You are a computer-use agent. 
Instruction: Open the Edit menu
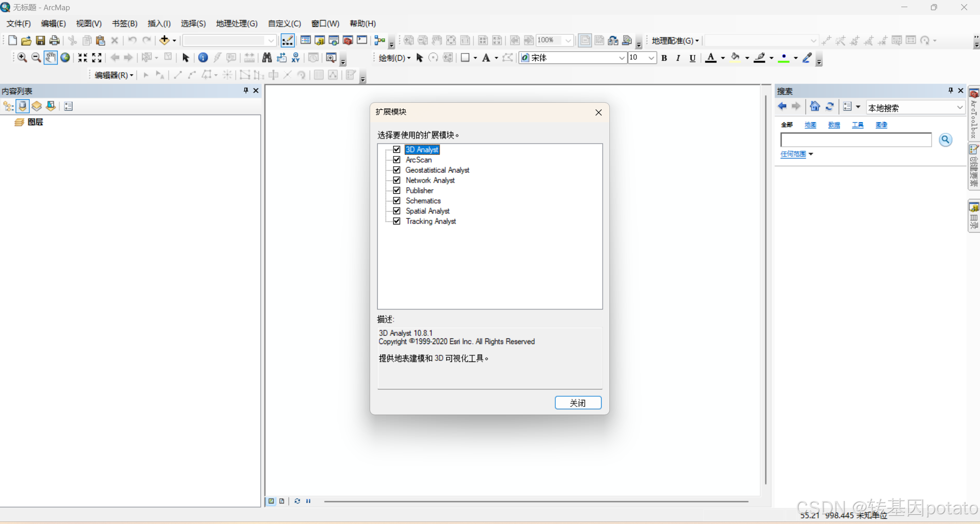[53, 24]
